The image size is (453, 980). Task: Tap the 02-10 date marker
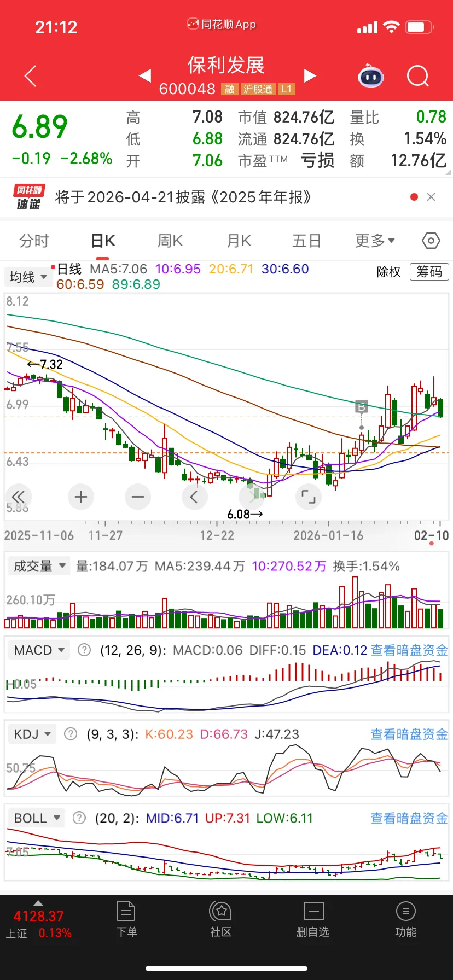point(431,535)
